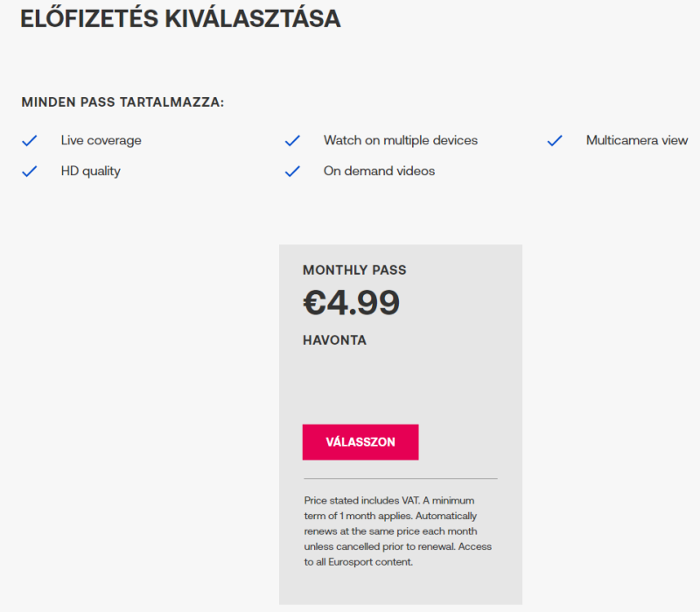Click the blank gray area between HAVONTA and VÁLASSZON
Screen dimensions: 700x612
pyautogui.click(x=400, y=385)
